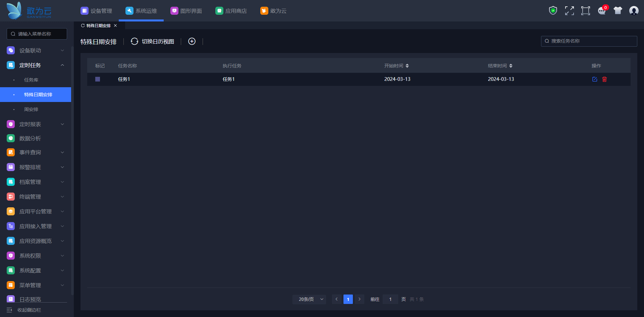Viewport: 644px width, 317px height.
Task: Expand the 系统配置 chevron
Action: [x=62, y=270]
